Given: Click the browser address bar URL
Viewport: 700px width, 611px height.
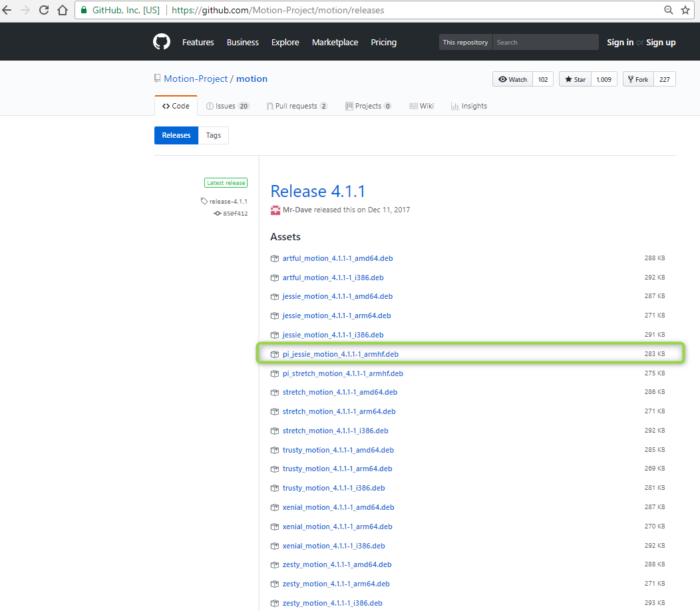Looking at the screenshot, I should click(277, 10).
